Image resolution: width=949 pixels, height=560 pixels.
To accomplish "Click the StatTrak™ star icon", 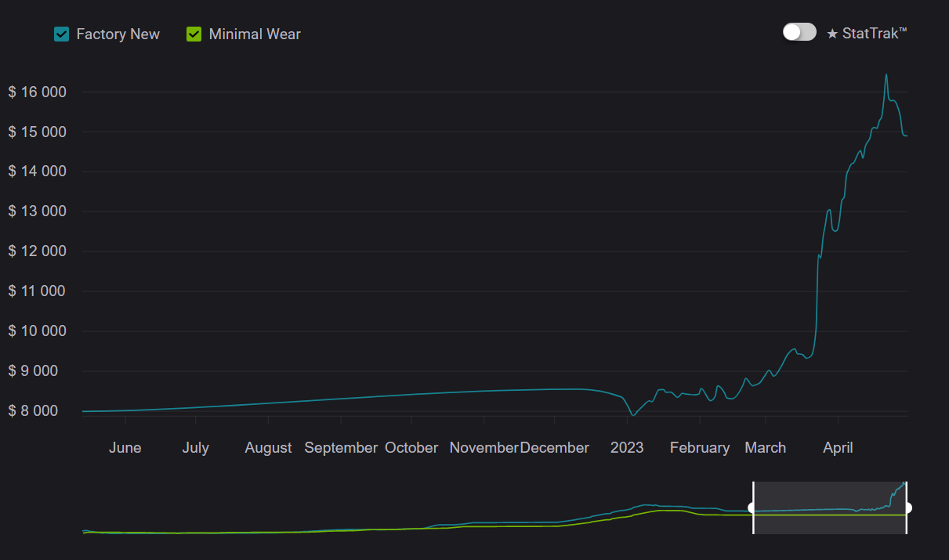I will coord(833,33).
